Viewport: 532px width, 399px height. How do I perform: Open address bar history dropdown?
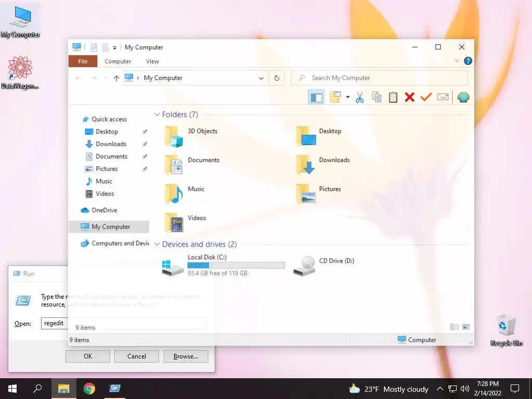[x=261, y=78]
